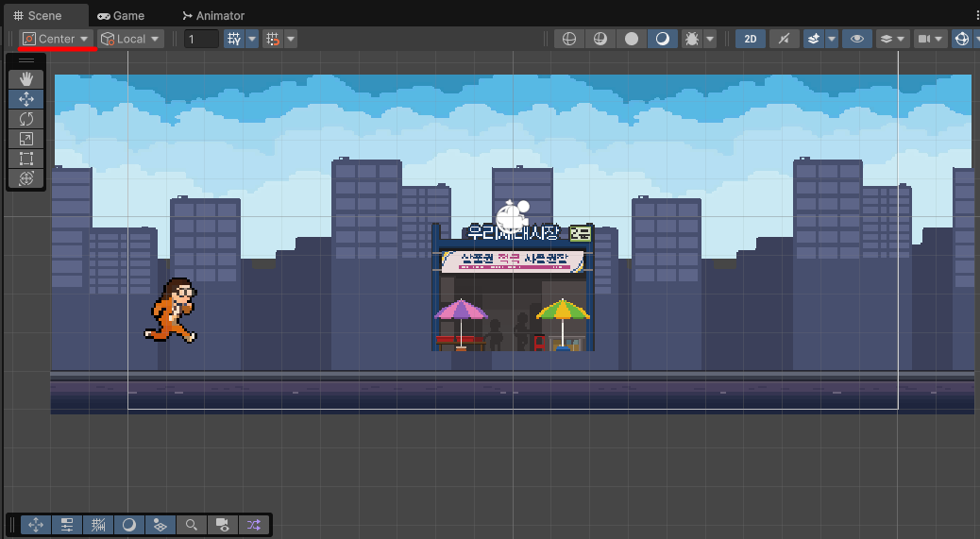Click the shaded draw mode button
980x539 pixels.
pos(631,39)
